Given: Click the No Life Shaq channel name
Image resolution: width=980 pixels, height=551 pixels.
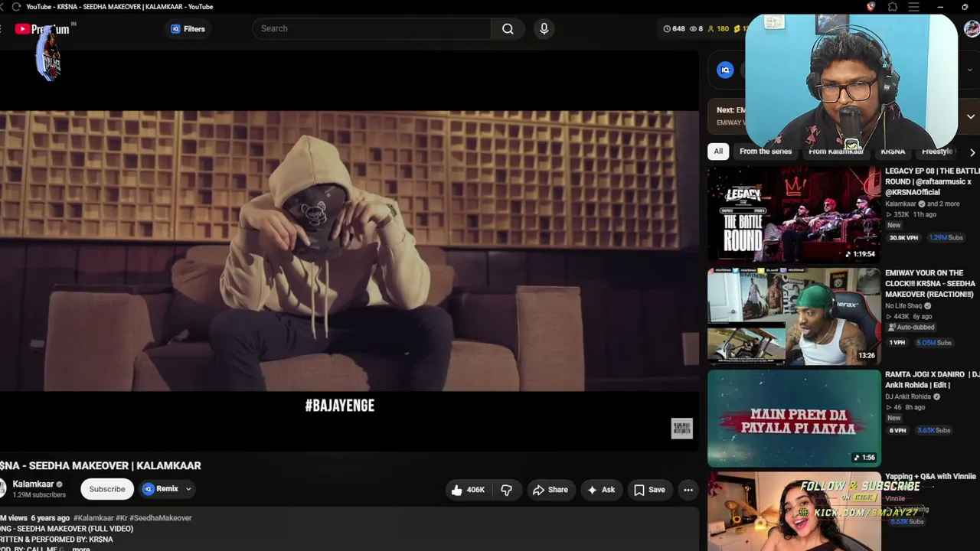Looking at the screenshot, I should 904,306.
